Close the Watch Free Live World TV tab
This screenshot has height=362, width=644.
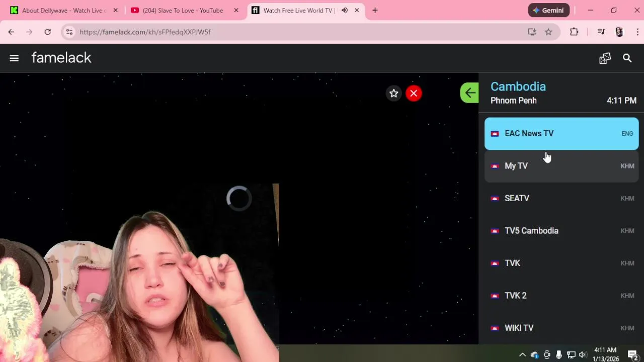(x=357, y=10)
